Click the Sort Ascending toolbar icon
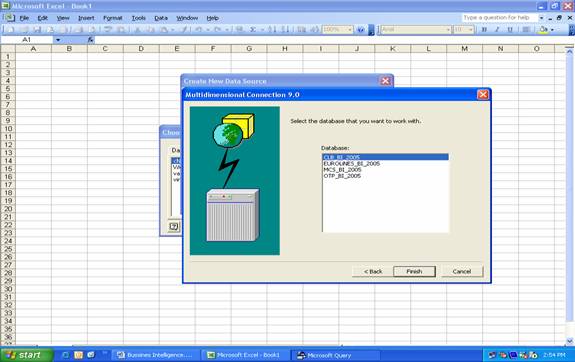Screen dimensions: 575x362 (x=272, y=29)
